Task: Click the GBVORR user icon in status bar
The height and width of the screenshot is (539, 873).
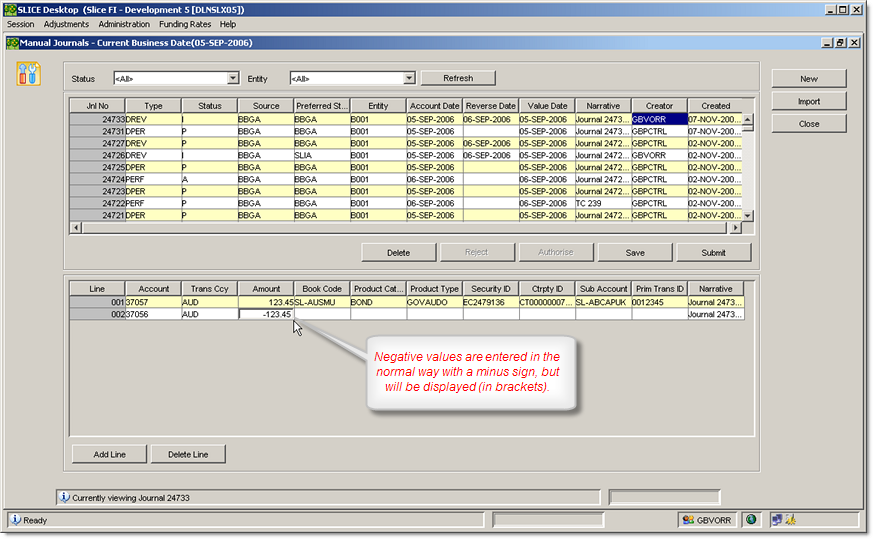Action: tap(687, 520)
